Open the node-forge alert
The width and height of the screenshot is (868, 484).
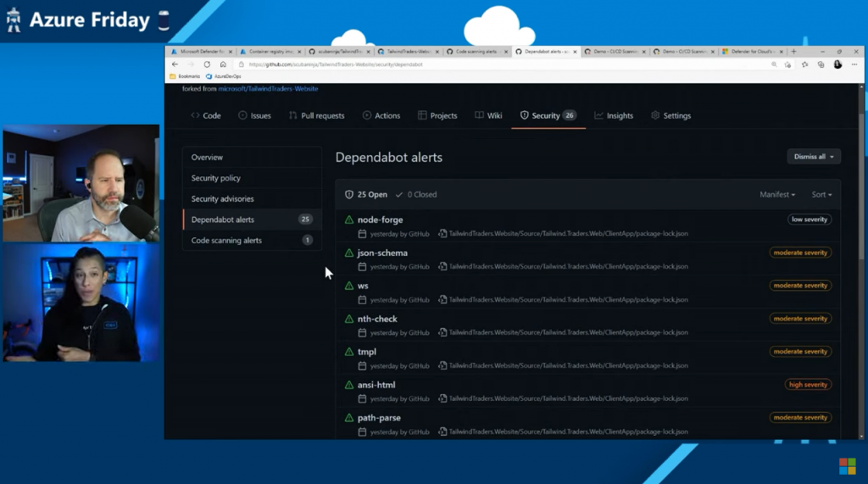coord(381,220)
